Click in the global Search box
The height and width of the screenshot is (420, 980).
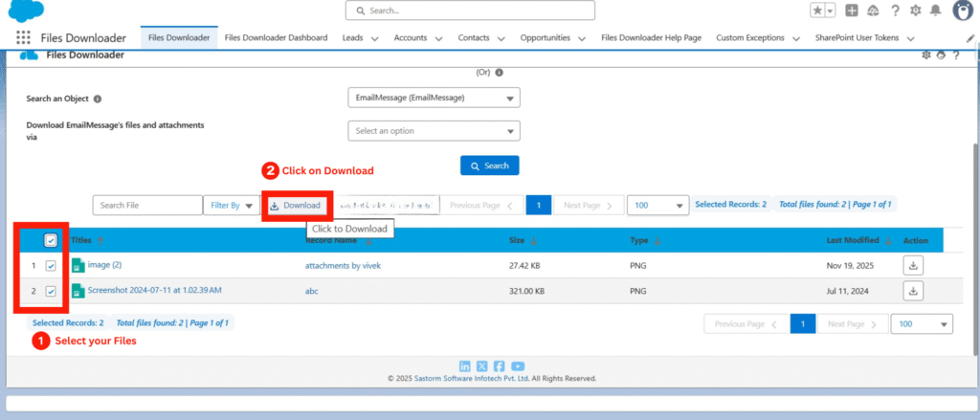(470, 11)
